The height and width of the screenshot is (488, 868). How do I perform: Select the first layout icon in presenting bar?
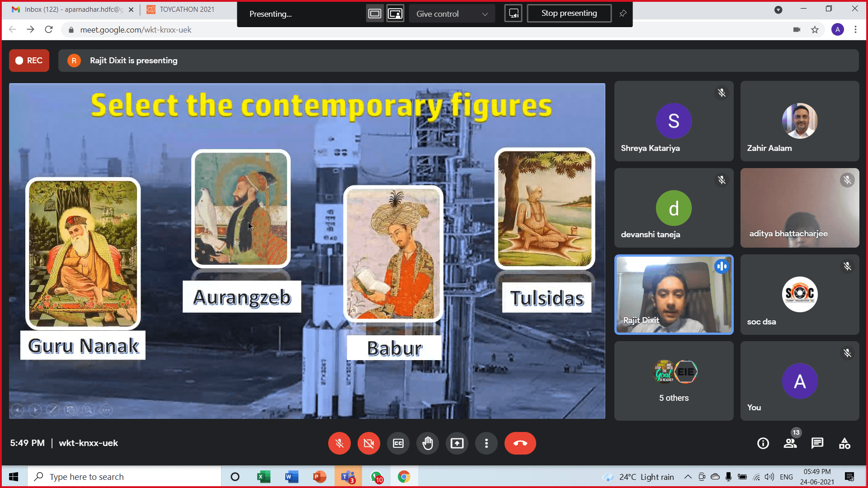pyautogui.click(x=375, y=14)
